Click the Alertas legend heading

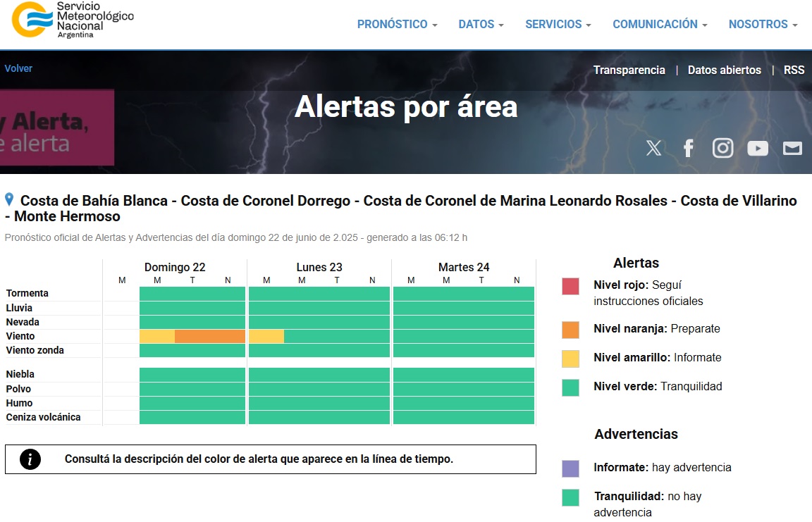[x=636, y=263]
